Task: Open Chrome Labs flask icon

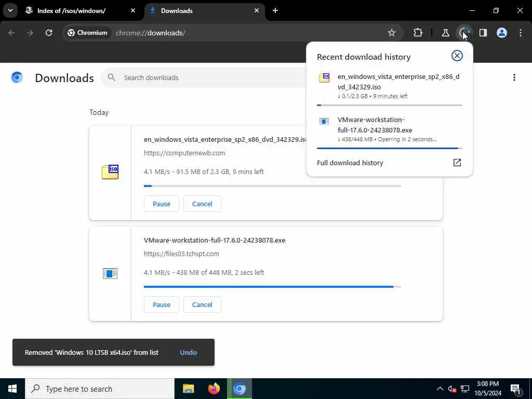Action: point(445,33)
